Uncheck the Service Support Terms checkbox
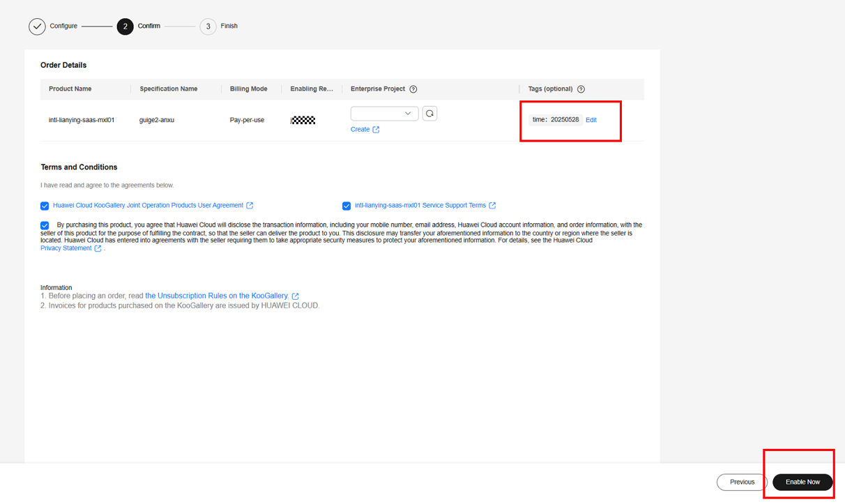 pyautogui.click(x=347, y=206)
